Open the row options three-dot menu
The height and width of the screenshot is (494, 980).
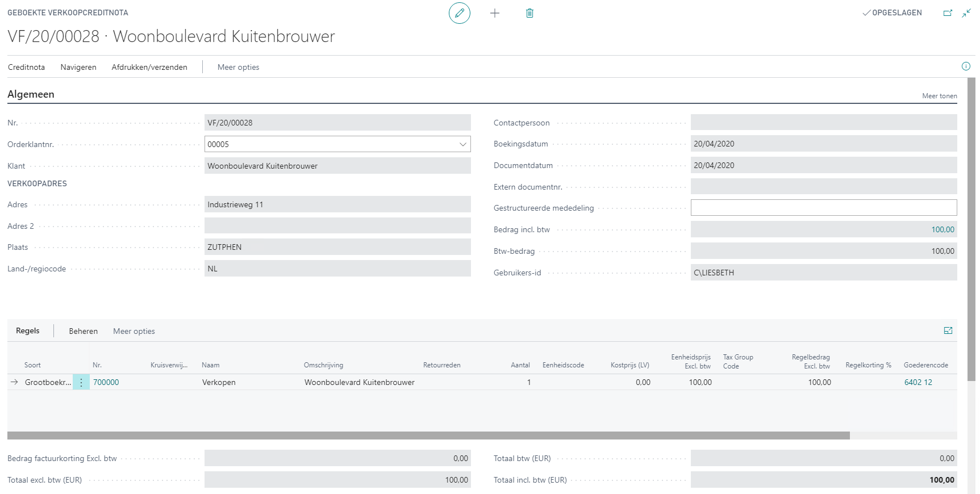[x=81, y=382]
